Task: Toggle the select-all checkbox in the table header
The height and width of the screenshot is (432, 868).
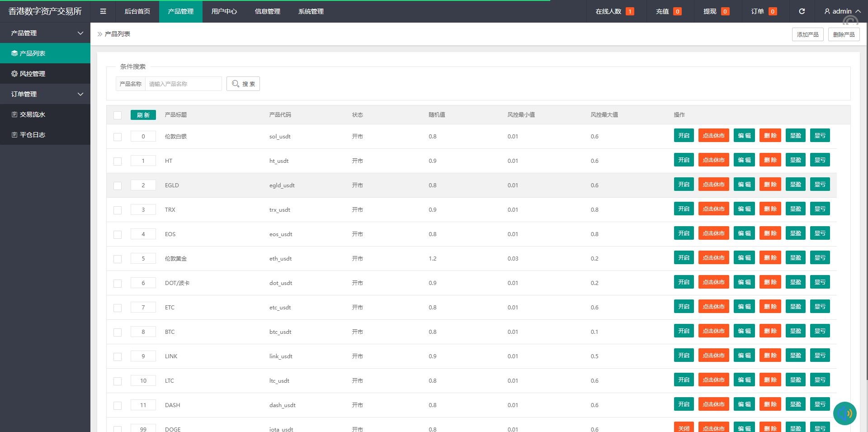Action: coord(118,115)
